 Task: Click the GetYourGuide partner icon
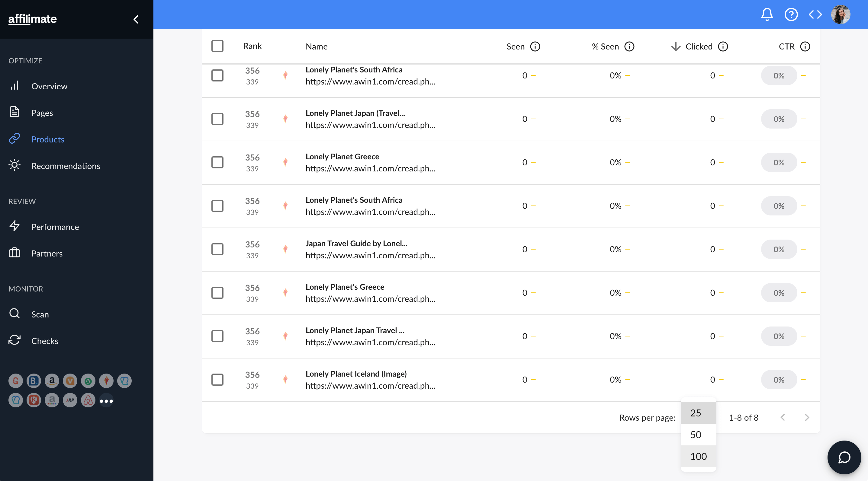click(15, 381)
